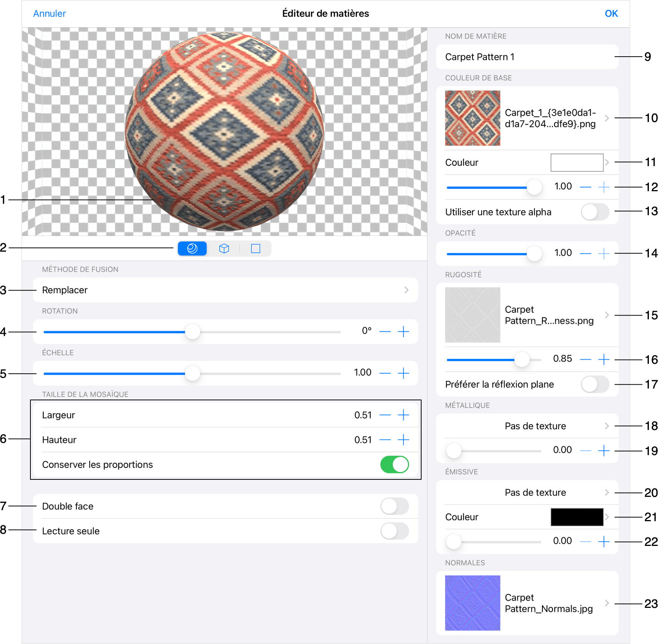Decrease base color intensity with minus
658x644 pixels.
coord(586,187)
